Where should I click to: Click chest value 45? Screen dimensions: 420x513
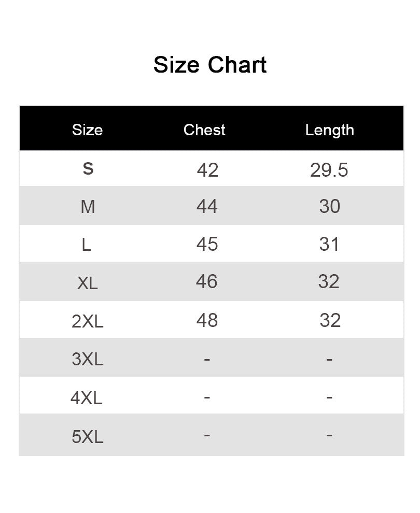(x=207, y=244)
